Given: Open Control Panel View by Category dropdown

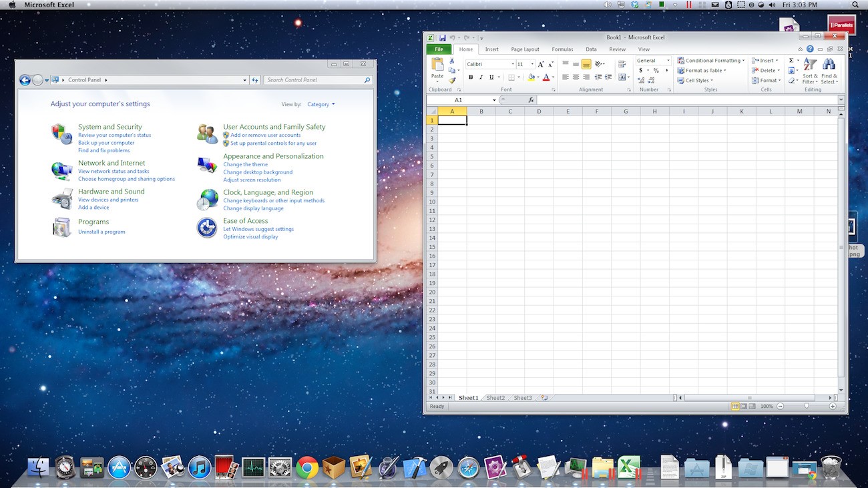Looking at the screenshot, I should [x=321, y=104].
